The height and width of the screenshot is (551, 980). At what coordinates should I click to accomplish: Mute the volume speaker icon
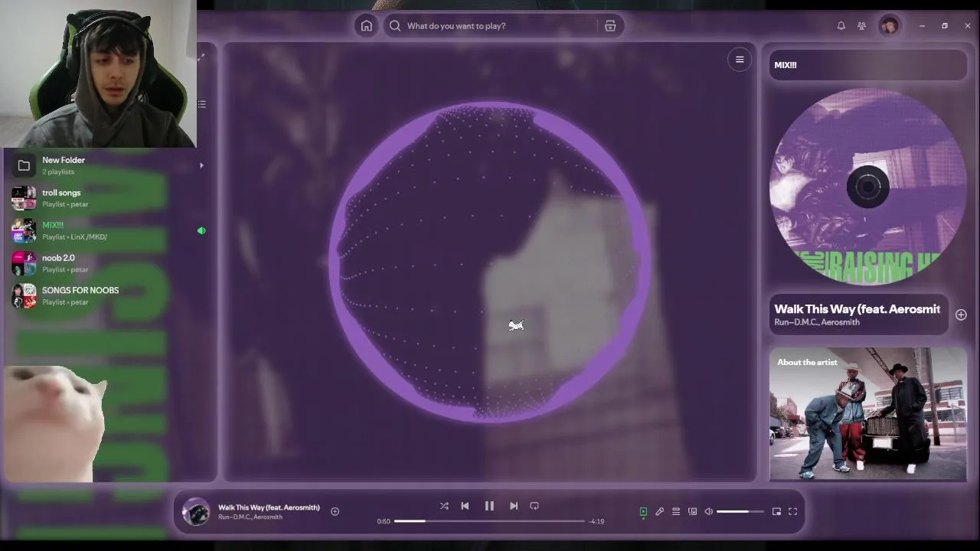tap(709, 511)
